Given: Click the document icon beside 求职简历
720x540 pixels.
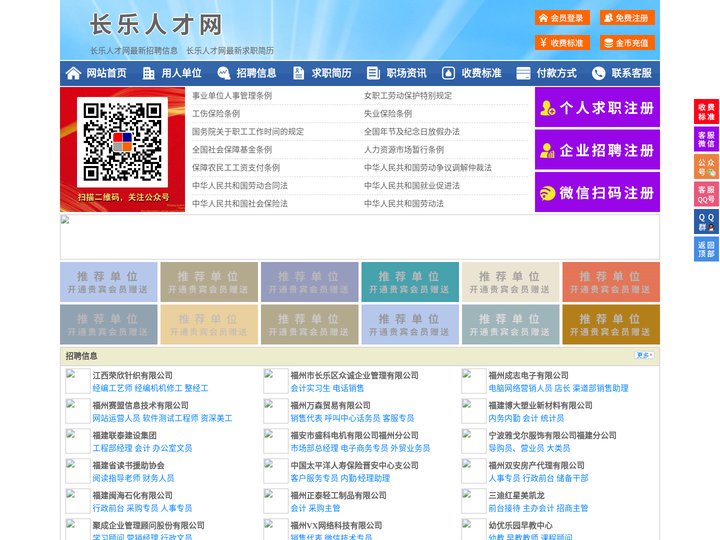Looking at the screenshot, I should 298,73.
